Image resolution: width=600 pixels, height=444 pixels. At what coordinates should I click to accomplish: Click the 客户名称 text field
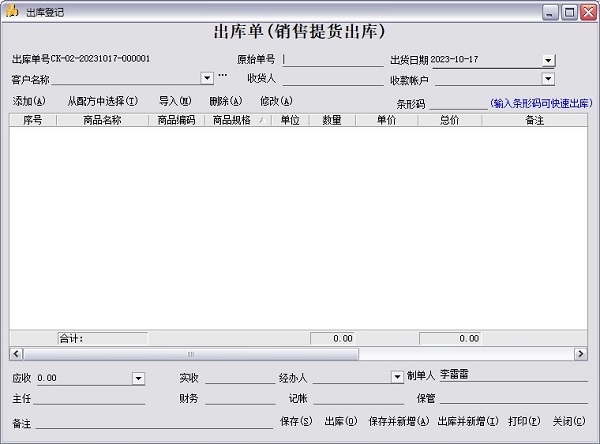coord(126,79)
